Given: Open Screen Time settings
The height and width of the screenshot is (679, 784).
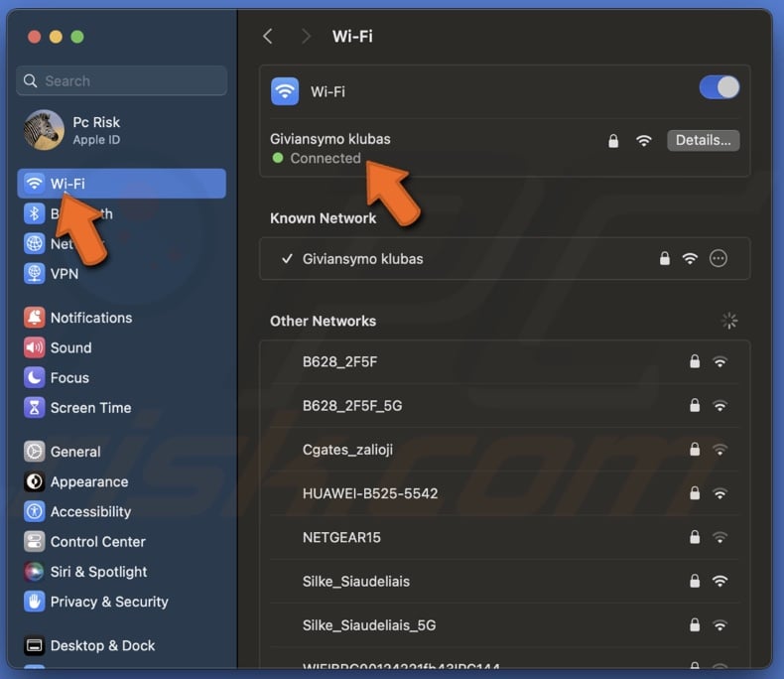Looking at the screenshot, I should (x=77, y=408).
